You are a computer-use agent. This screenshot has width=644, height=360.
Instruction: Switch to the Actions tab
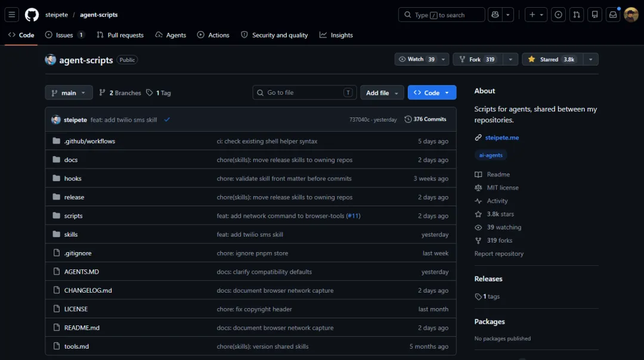[213, 35]
